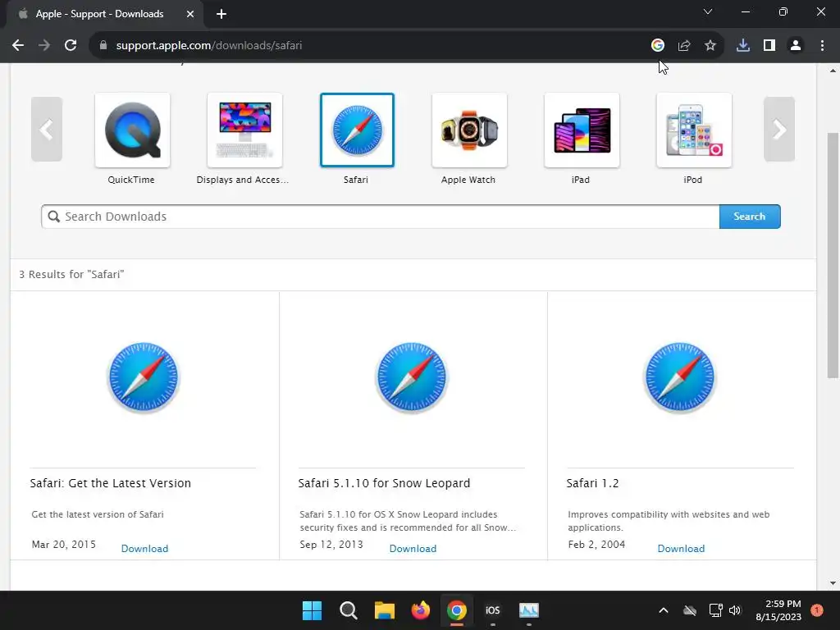Click Safari icon above Safari 5.1.10
The width and height of the screenshot is (840, 630).
[412, 377]
